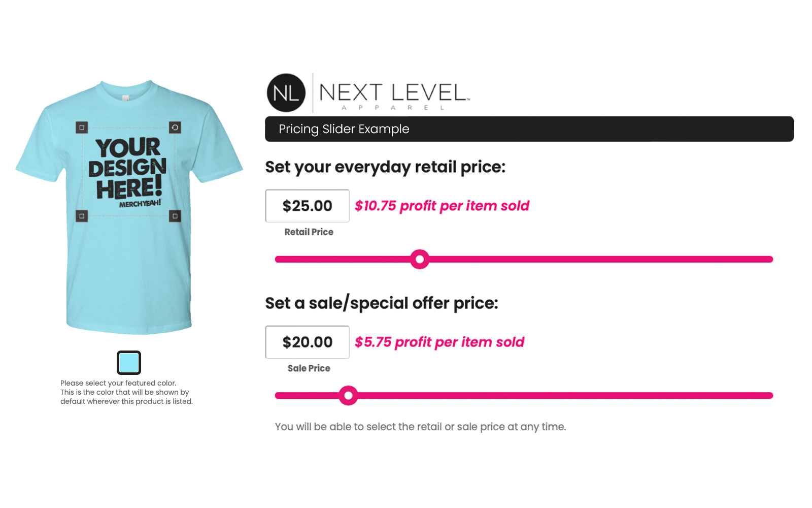Click the top-left resize handle of the design
The width and height of the screenshot is (812, 508).
(x=82, y=128)
